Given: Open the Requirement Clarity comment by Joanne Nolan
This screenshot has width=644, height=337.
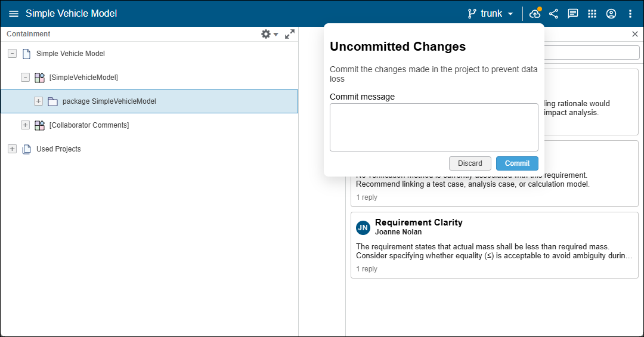Looking at the screenshot, I should coord(494,245).
